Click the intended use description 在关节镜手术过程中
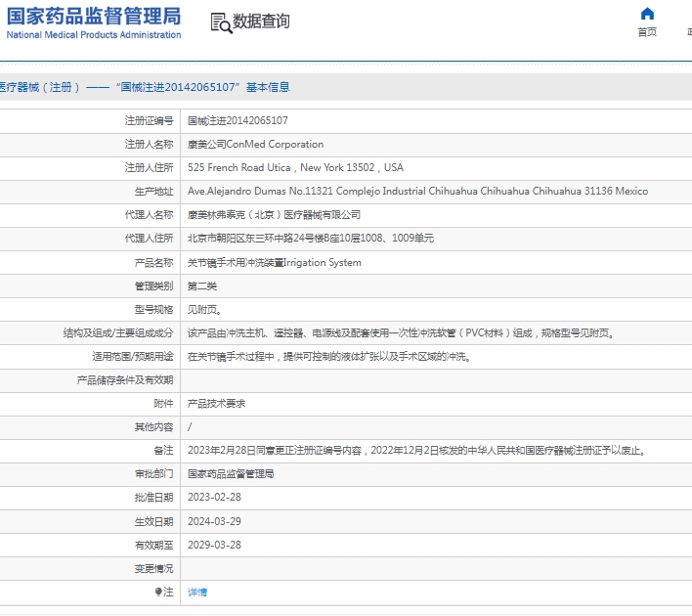 (329, 356)
